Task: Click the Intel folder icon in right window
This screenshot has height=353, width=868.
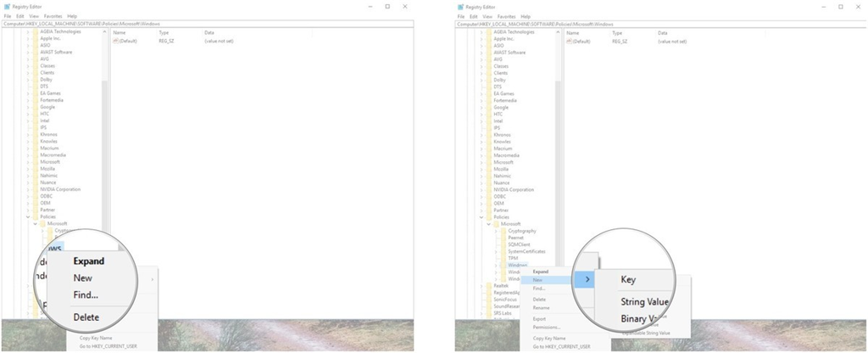Action: pos(489,120)
